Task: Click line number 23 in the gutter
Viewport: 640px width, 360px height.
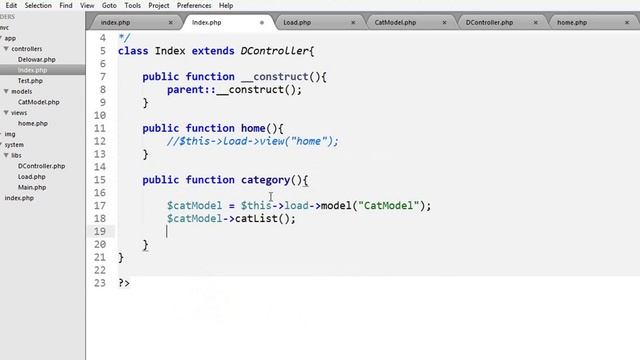Action: tap(100, 283)
